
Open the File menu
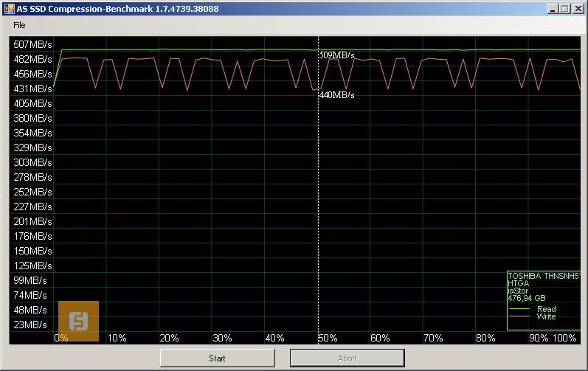tap(19, 25)
